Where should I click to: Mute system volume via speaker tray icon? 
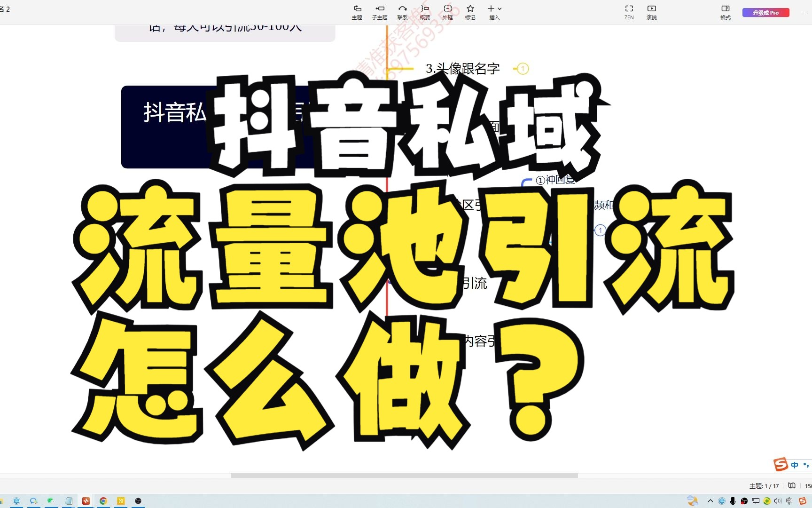coord(778,500)
